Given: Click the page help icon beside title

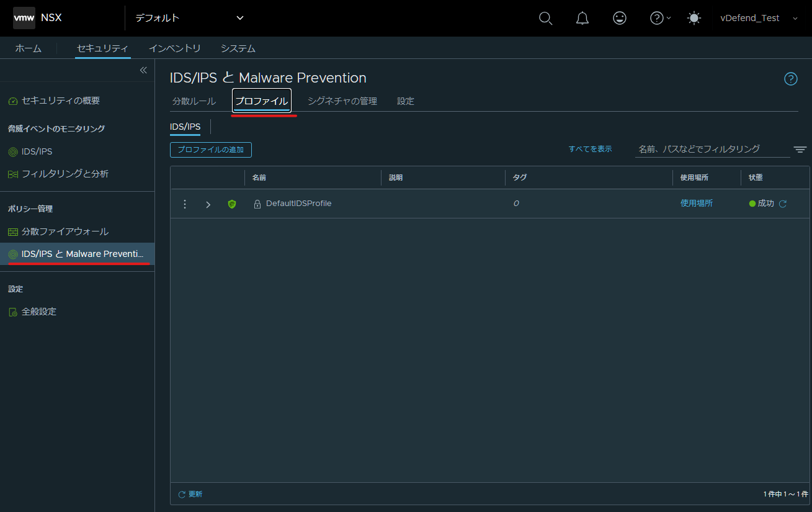Looking at the screenshot, I should point(791,79).
